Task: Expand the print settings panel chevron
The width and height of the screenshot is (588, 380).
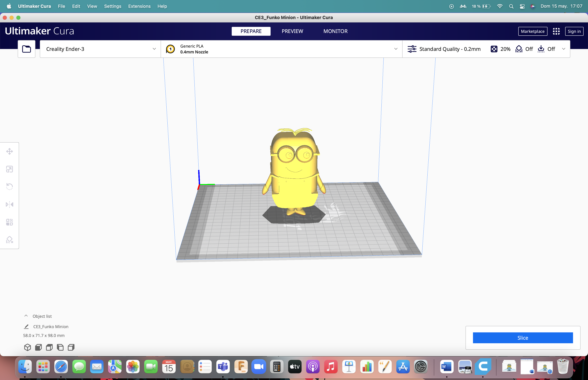Action: [563, 49]
